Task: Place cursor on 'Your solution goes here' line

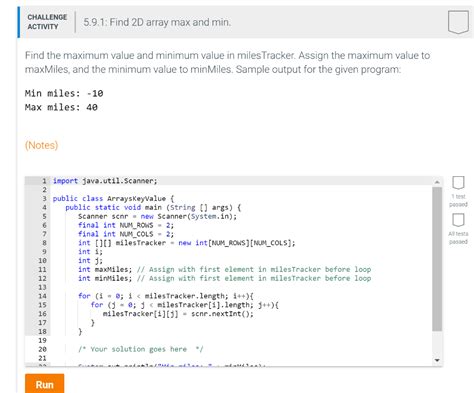Action: 141,349
